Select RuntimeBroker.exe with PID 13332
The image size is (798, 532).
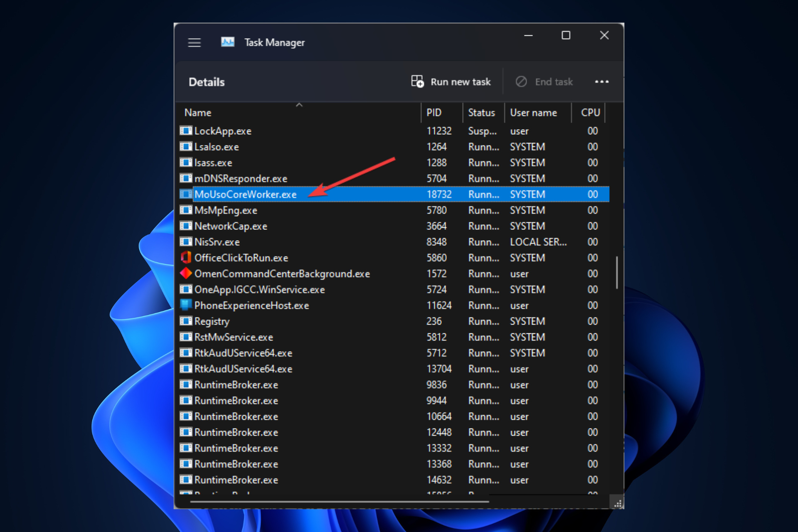coord(236,448)
